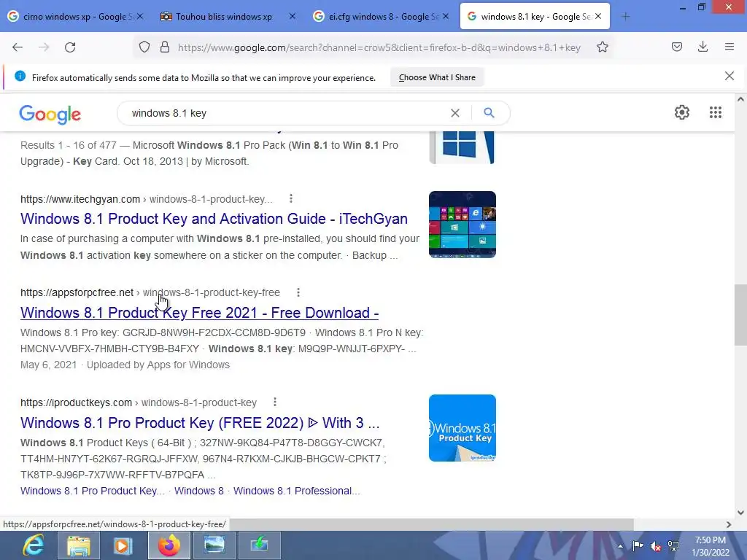Follow the Windows 8.1 Professional sitelink
747x560 pixels.
coord(296,491)
